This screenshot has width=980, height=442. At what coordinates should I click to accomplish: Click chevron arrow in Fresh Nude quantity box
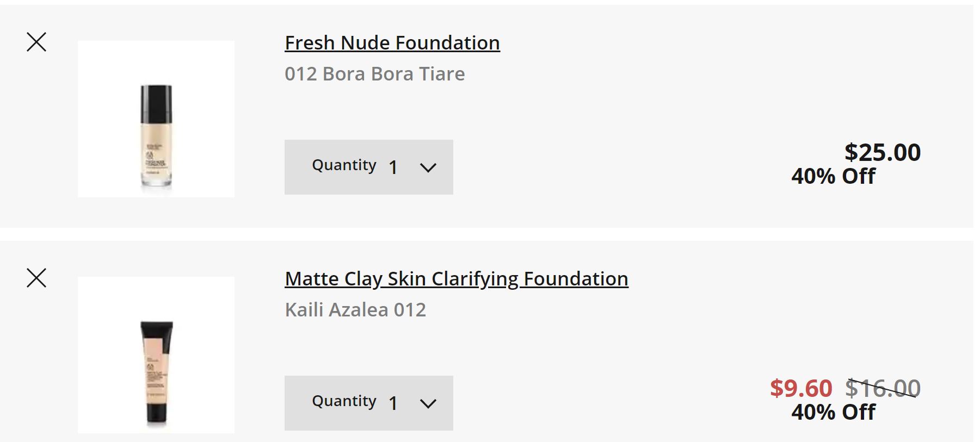pyautogui.click(x=428, y=167)
